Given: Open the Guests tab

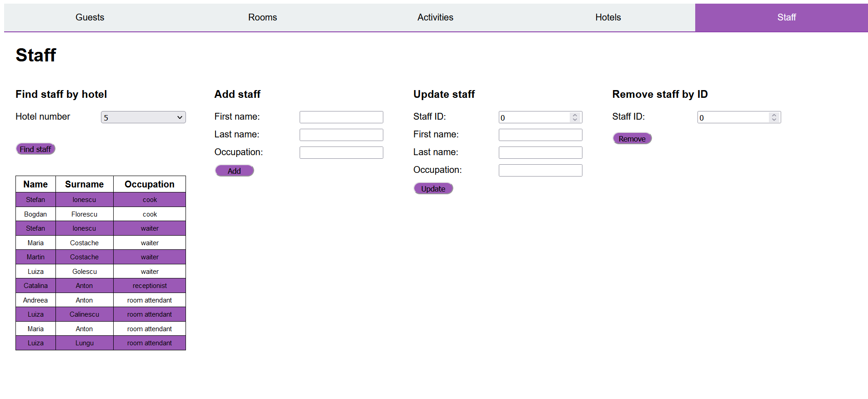Looking at the screenshot, I should (x=90, y=17).
